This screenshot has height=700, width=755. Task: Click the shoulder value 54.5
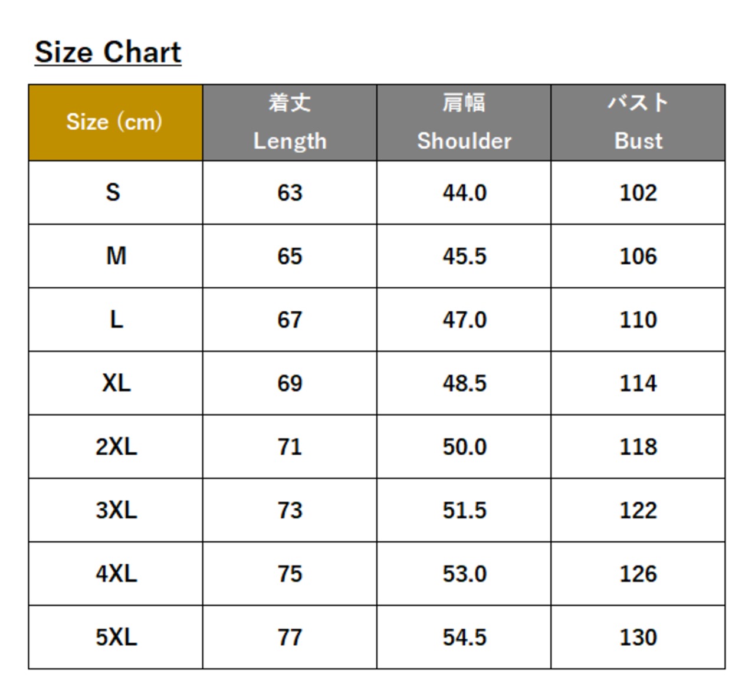(465, 637)
